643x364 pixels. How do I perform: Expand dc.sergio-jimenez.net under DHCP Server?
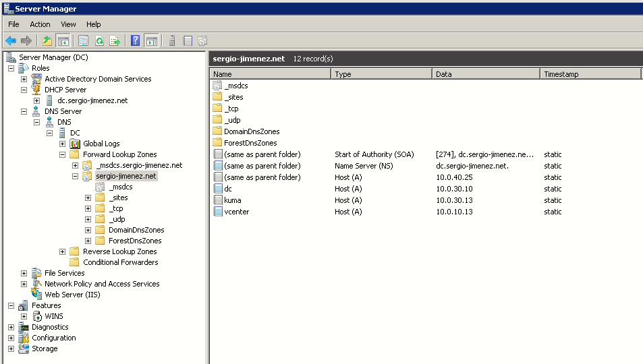point(37,100)
